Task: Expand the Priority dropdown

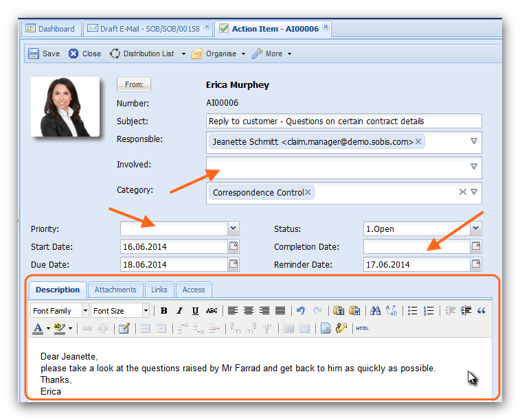Action: pyautogui.click(x=234, y=229)
